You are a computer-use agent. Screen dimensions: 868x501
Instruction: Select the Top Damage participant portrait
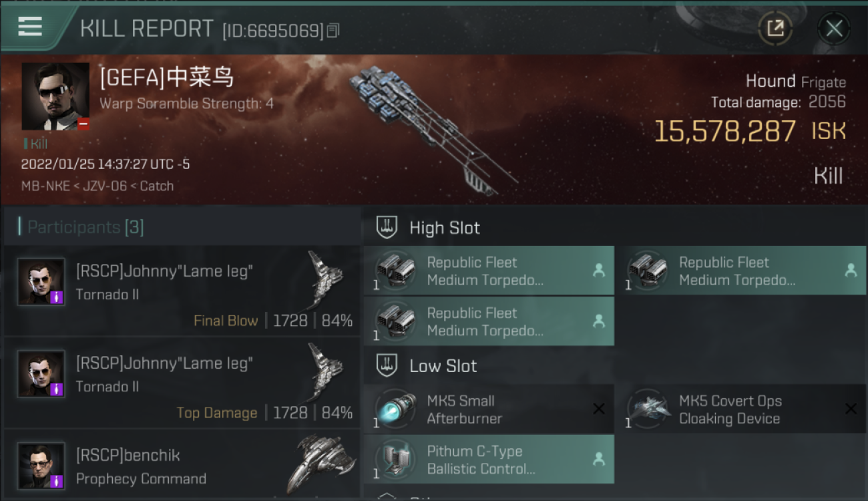pyautogui.click(x=41, y=373)
